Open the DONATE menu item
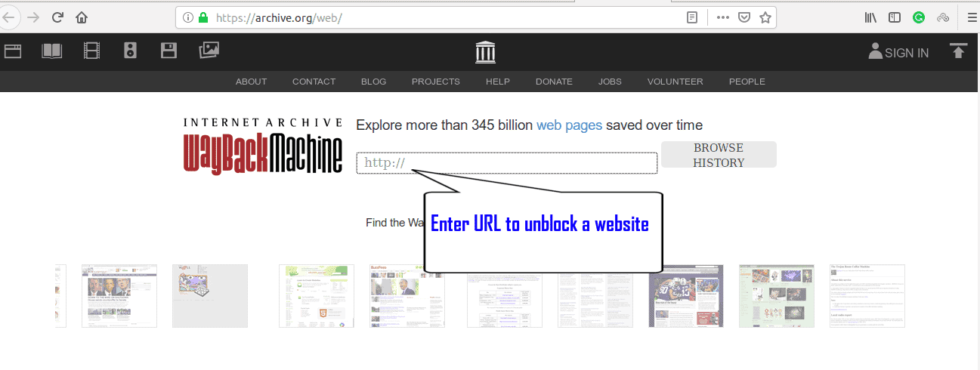 click(x=554, y=82)
